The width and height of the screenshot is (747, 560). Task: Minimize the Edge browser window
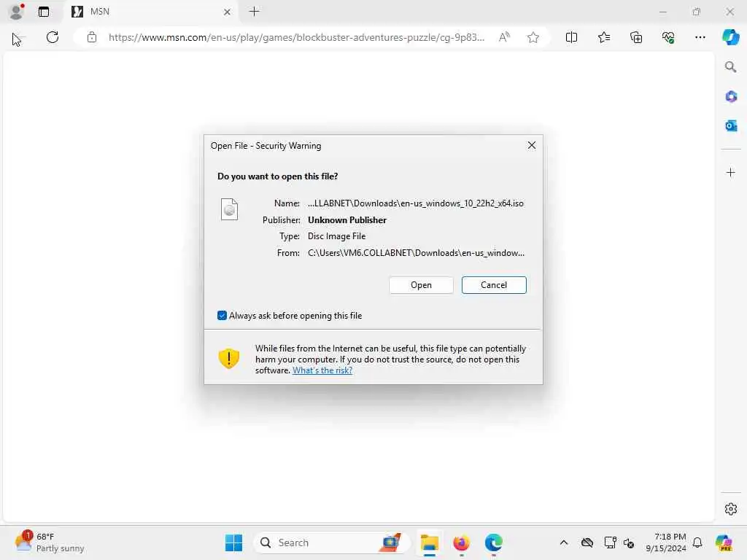click(x=662, y=12)
